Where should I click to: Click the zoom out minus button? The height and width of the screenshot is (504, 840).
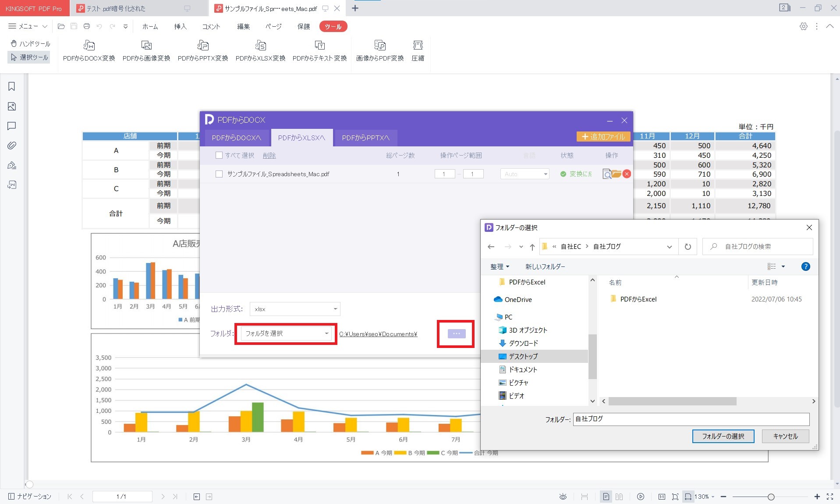click(723, 497)
